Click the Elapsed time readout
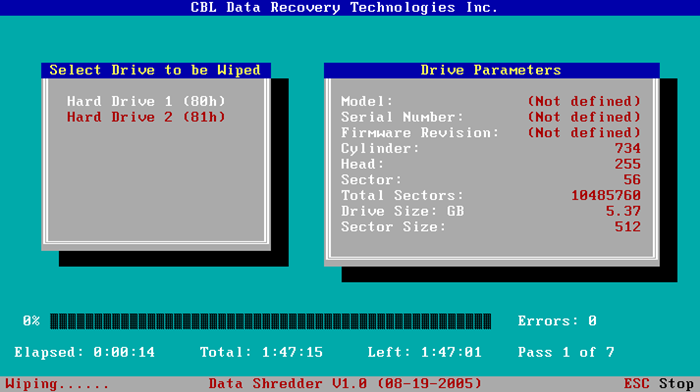 84,352
